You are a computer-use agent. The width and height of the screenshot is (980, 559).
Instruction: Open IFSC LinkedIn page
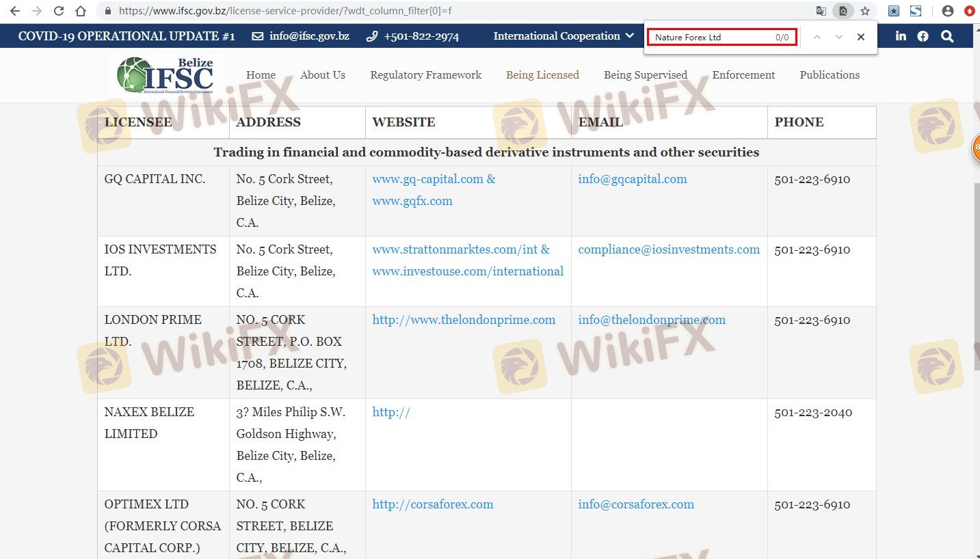click(901, 36)
